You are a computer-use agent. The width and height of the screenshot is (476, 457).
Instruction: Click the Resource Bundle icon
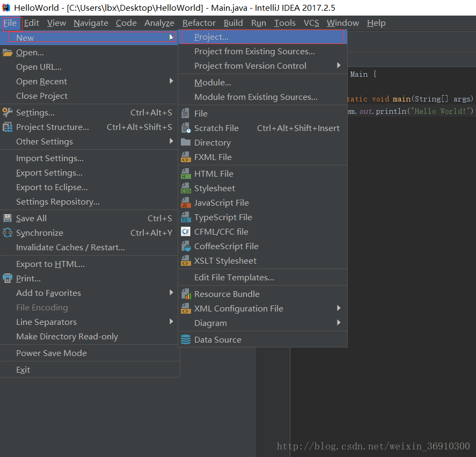click(186, 294)
